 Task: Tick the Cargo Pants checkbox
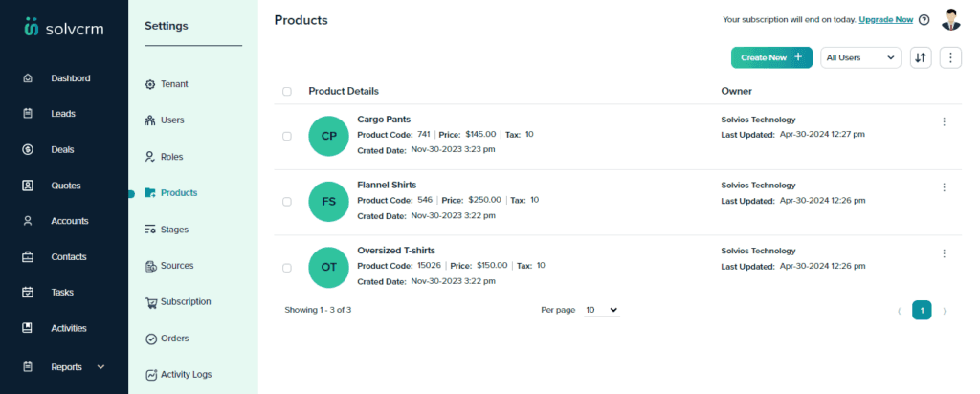(x=287, y=136)
